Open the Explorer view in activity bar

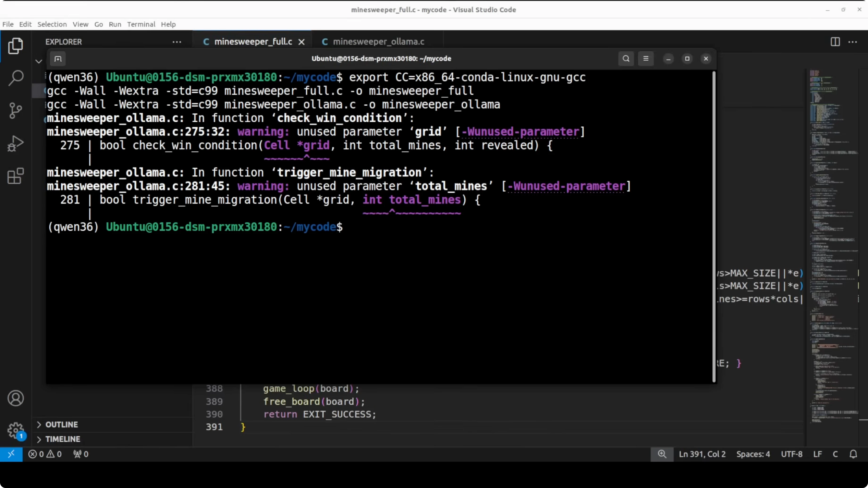click(16, 46)
